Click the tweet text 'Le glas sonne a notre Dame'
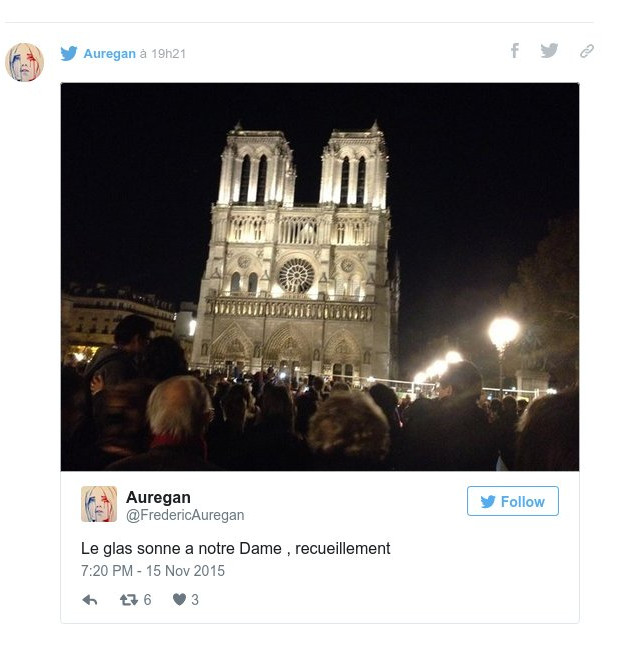Viewport: 619px width, 645px height. [235, 548]
